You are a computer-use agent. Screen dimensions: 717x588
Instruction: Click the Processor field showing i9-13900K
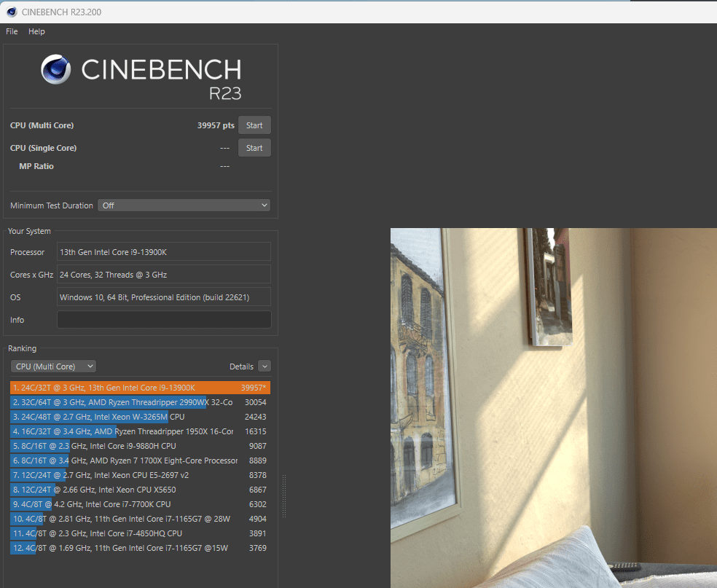point(164,252)
